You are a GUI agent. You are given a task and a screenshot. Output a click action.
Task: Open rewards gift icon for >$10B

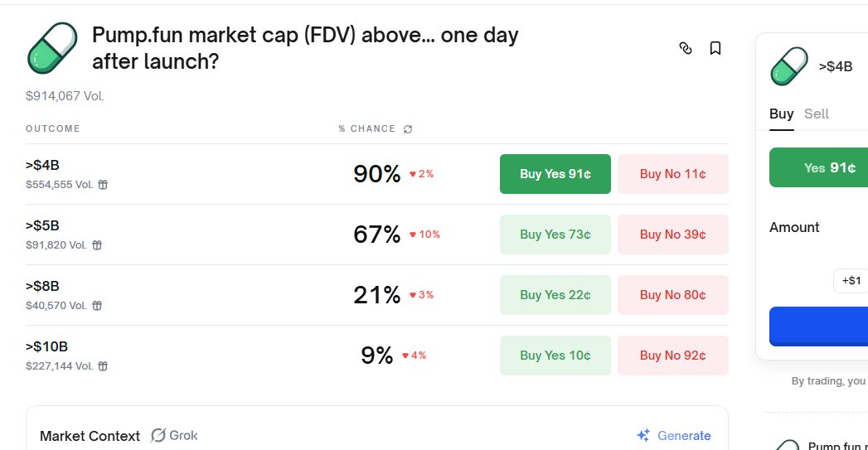[103, 365]
